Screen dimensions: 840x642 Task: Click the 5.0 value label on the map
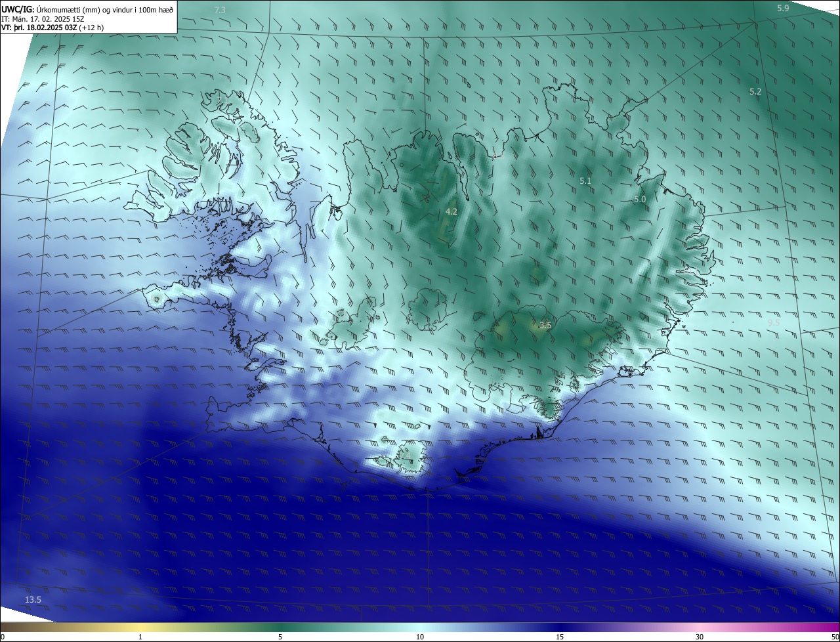pyautogui.click(x=640, y=199)
